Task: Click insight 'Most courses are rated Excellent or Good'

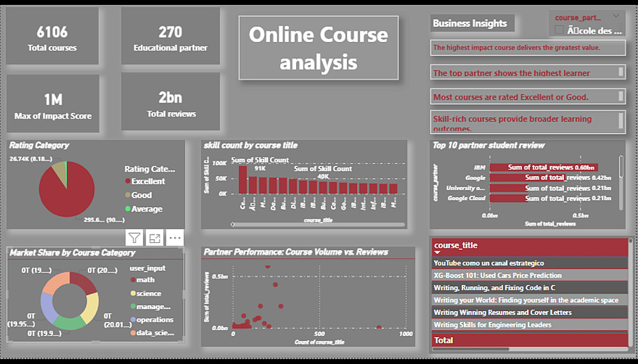Action: [x=528, y=97]
